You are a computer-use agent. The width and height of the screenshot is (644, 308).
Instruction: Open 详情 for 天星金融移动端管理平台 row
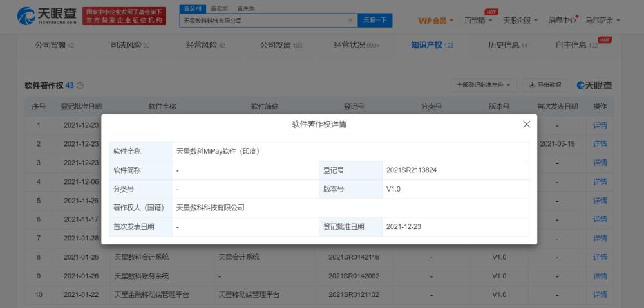pos(600,294)
